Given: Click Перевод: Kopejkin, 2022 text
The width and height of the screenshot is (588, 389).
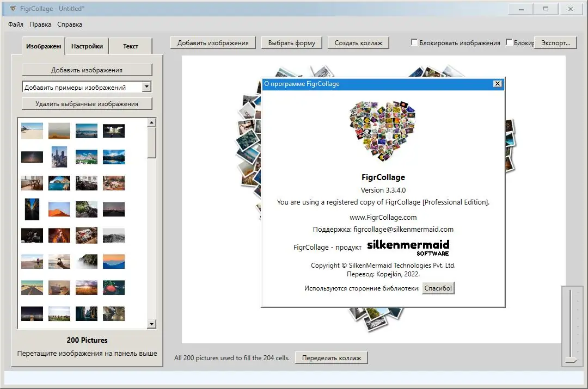Looking at the screenshot, I should (383, 274).
